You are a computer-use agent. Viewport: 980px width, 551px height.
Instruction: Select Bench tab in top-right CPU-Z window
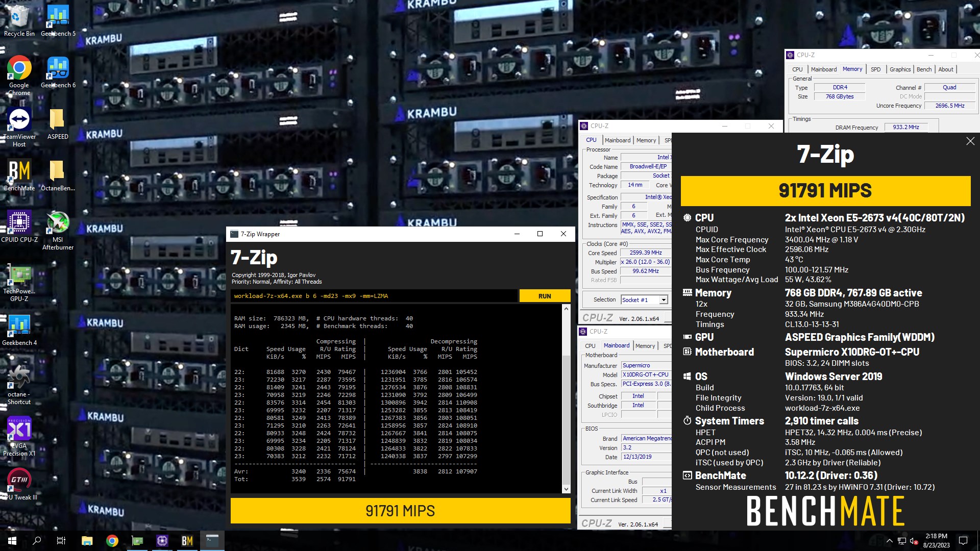pos(924,69)
